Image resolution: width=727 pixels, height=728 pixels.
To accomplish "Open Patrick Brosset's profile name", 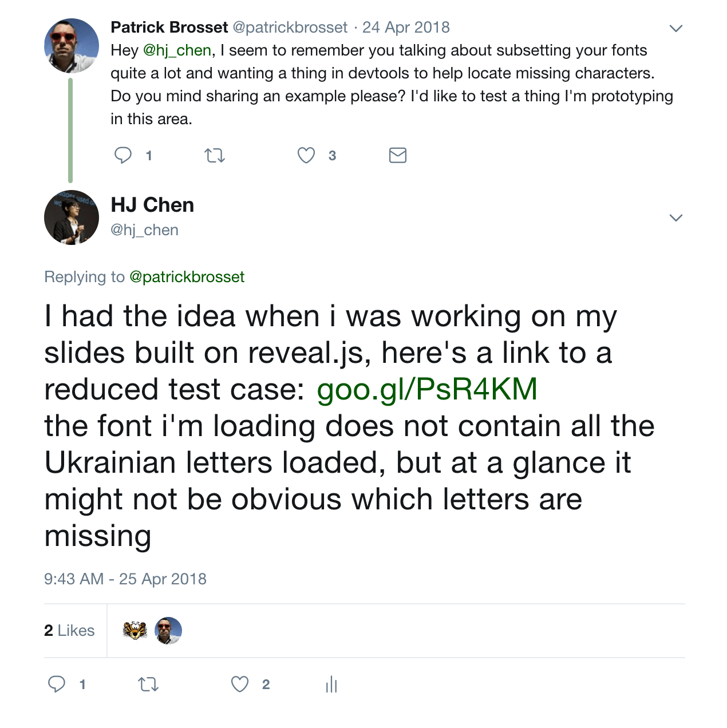I will coord(169,27).
